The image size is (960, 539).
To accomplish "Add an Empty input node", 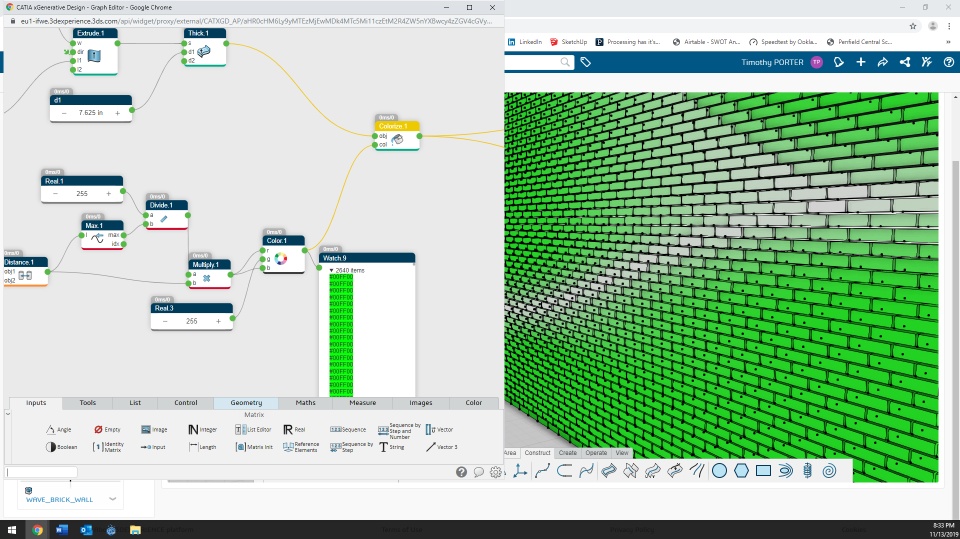I will (x=107, y=429).
